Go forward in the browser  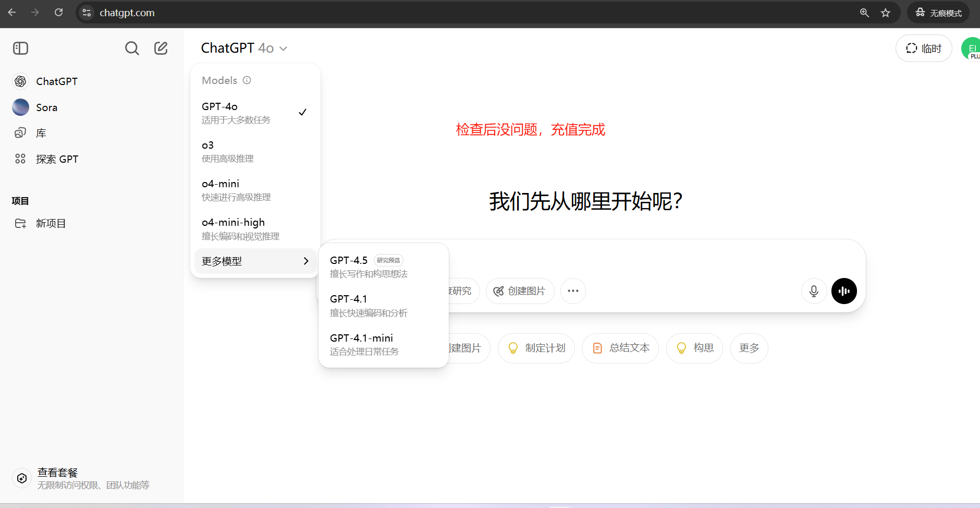[35, 13]
